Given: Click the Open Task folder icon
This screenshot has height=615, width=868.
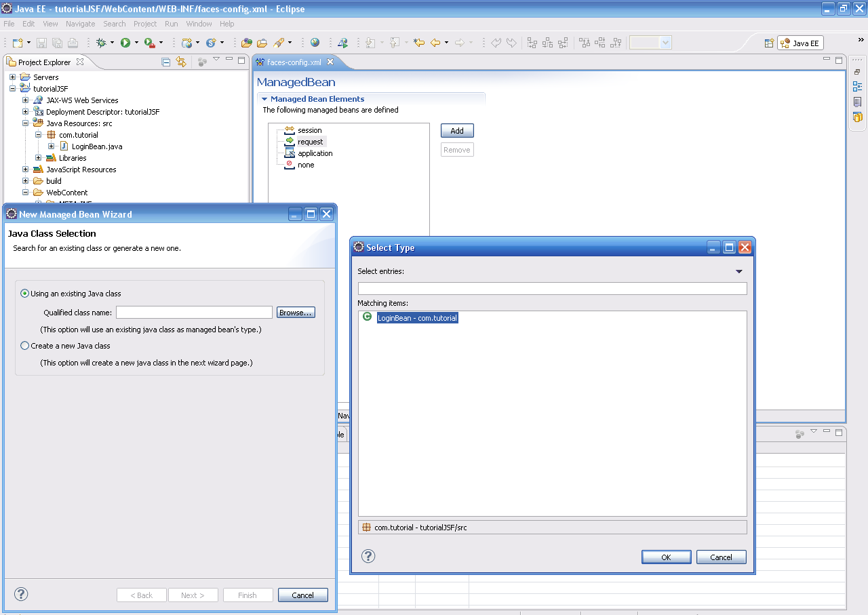Looking at the screenshot, I should pos(262,43).
